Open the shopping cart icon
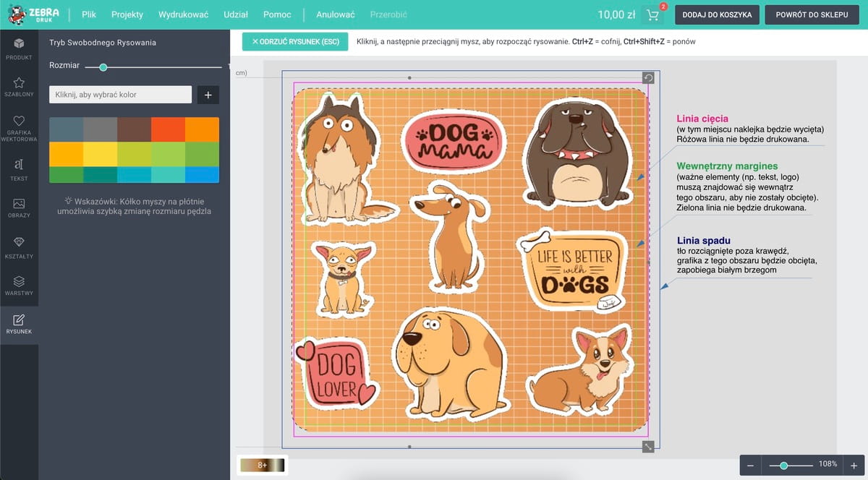868x480 pixels. click(653, 15)
